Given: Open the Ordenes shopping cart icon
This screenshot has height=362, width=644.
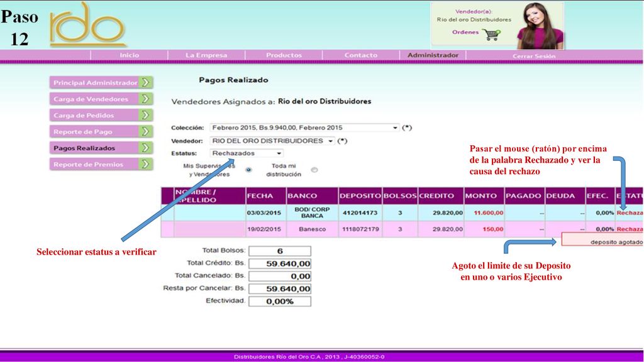Looking at the screenshot, I should pos(492,35).
